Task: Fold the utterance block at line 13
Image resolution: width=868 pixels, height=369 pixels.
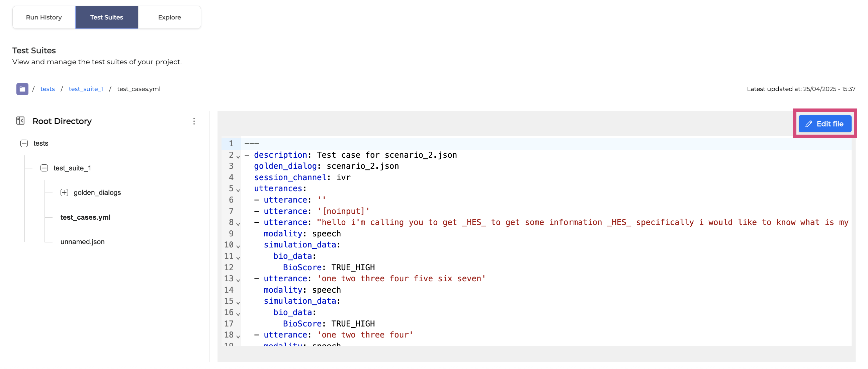Action: (238, 280)
